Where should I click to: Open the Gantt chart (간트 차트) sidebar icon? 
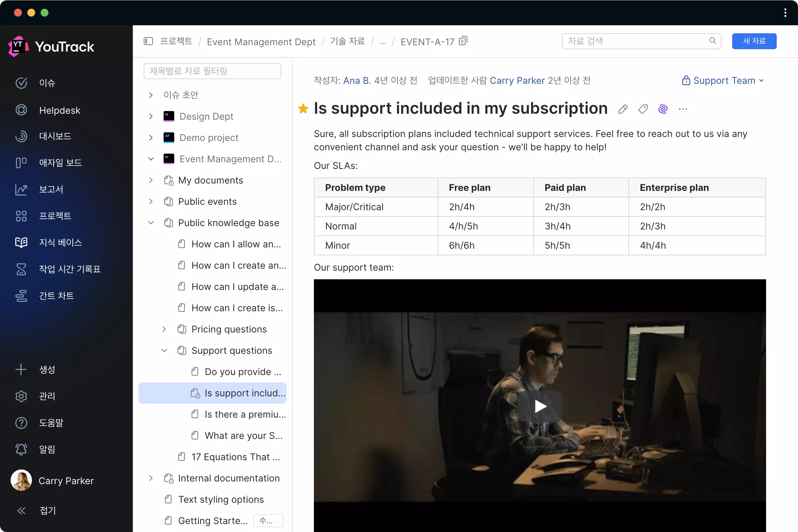click(x=21, y=296)
